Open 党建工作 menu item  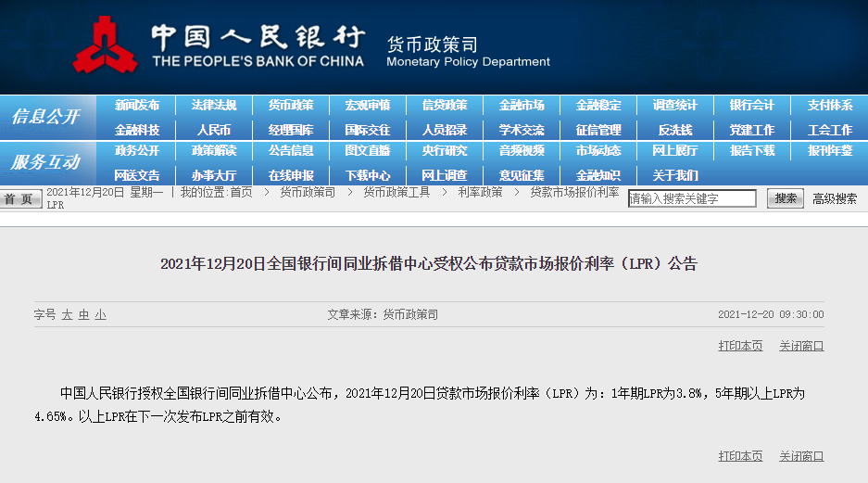tap(752, 130)
